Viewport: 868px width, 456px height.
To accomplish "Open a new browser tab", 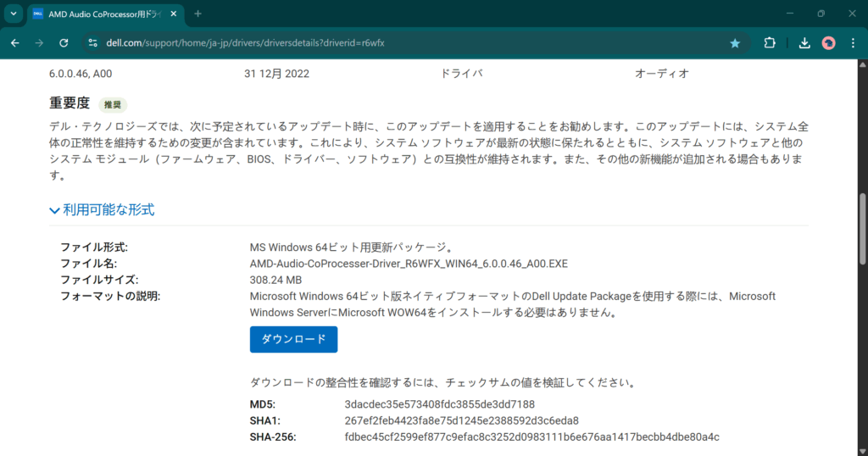I will point(198,14).
